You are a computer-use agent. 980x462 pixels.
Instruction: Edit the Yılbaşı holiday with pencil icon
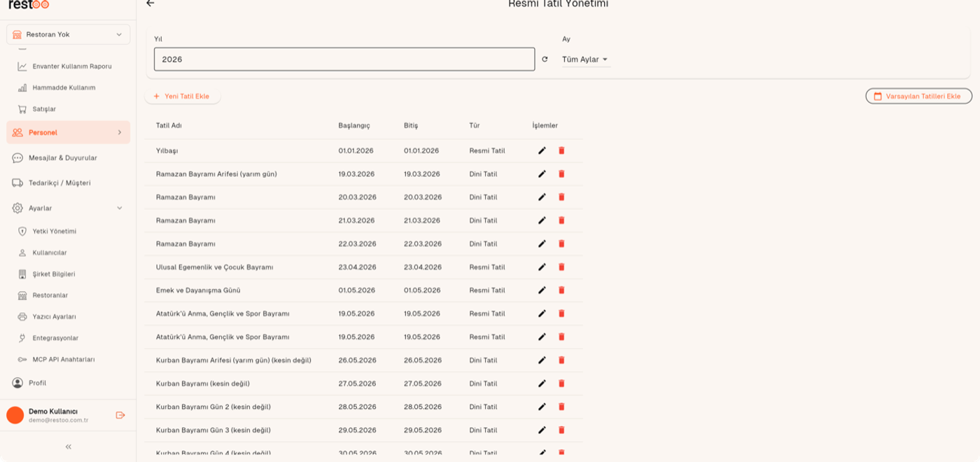click(x=542, y=150)
